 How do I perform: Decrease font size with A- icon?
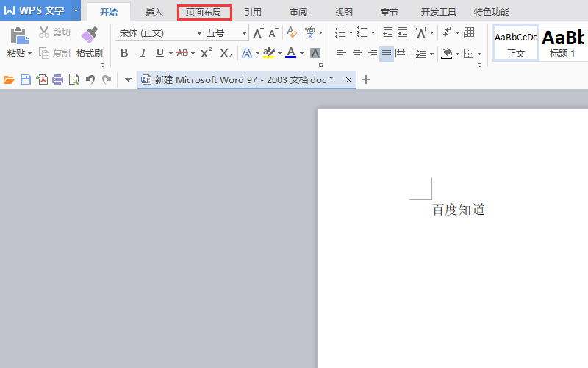(273, 32)
